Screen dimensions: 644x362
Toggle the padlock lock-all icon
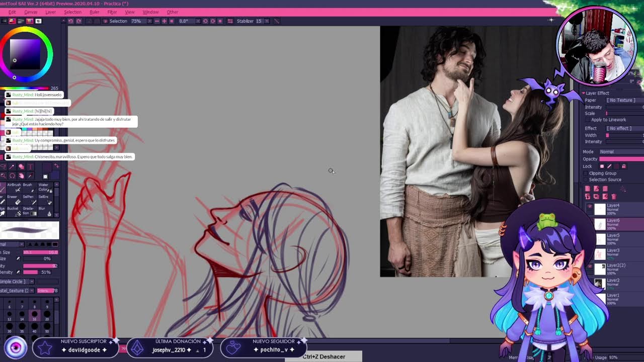624,166
